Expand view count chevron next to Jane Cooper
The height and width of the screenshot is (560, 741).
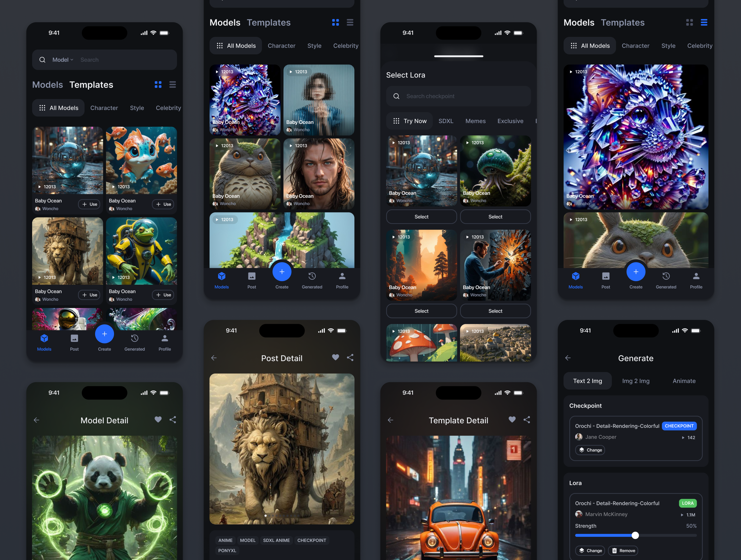point(683,437)
